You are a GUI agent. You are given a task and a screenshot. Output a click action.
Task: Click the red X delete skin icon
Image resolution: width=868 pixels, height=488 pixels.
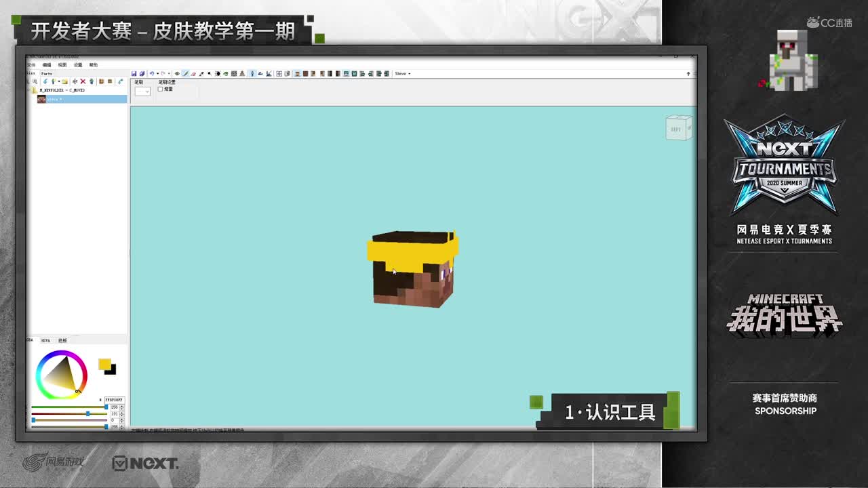click(83, 81)
